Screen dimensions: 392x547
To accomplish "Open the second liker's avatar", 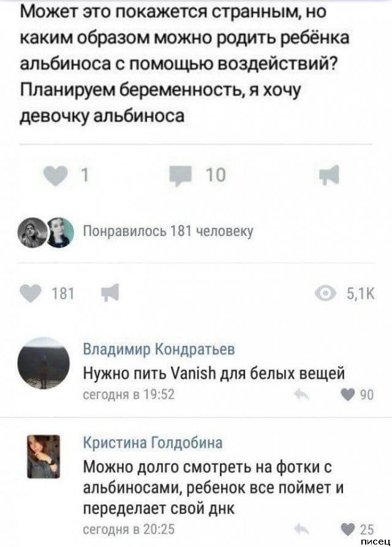I will 60,232.
